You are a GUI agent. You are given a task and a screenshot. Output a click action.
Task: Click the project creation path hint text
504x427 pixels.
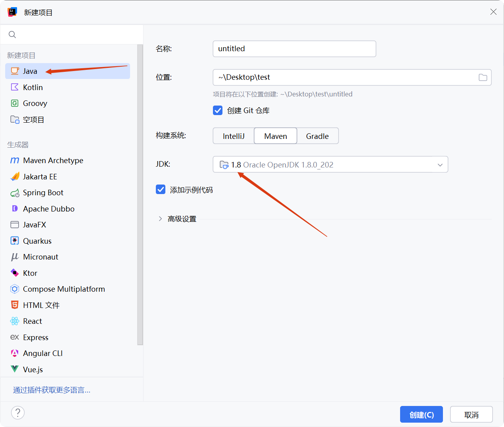coord(283,94)
